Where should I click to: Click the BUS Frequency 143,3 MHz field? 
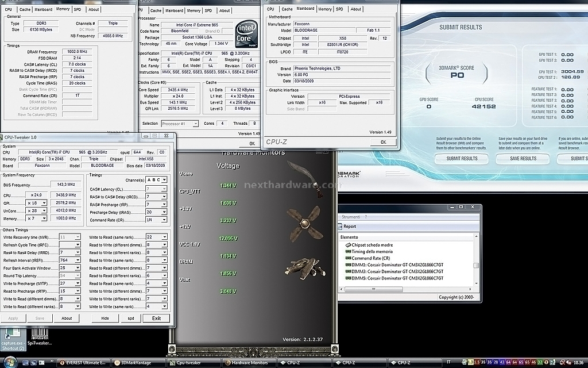tap(65, 185)
